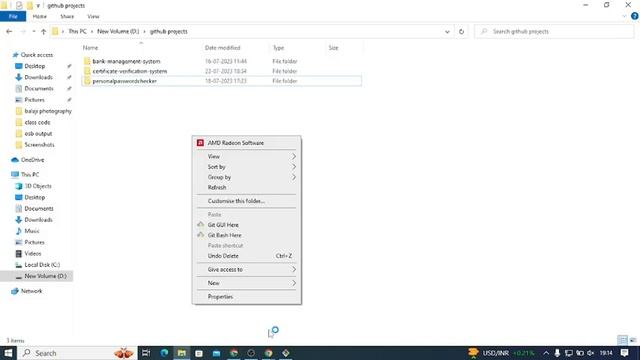Click New Volume (D:) breadcrumb
640x360 pixels.
click(118, 31)
